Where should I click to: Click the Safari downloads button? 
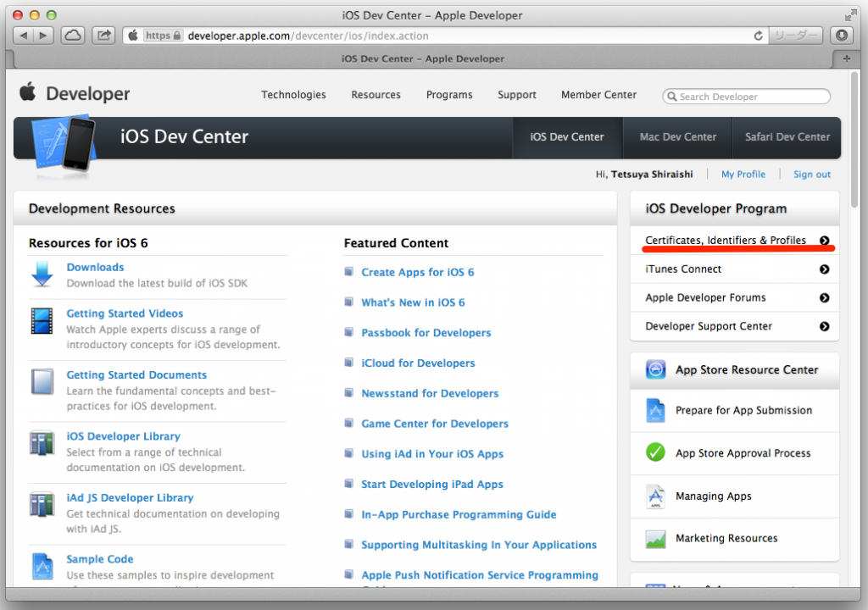tap(841, 36)
